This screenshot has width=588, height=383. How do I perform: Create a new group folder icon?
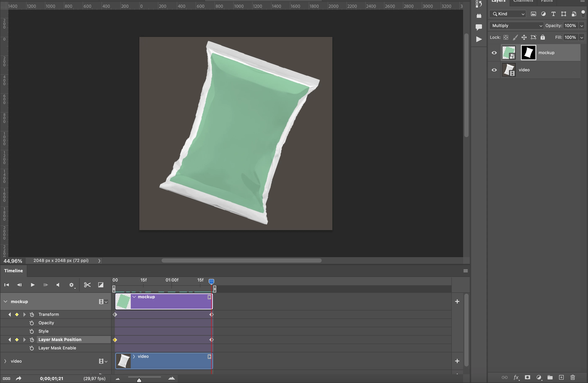point(550,377)
